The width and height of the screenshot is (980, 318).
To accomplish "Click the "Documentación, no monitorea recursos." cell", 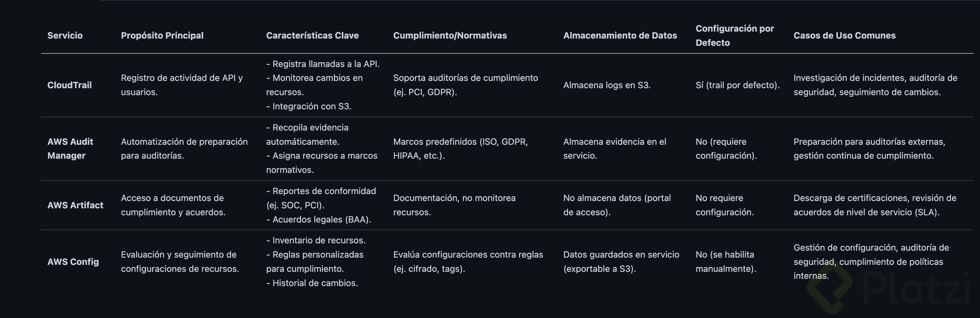I will [454, 205].
